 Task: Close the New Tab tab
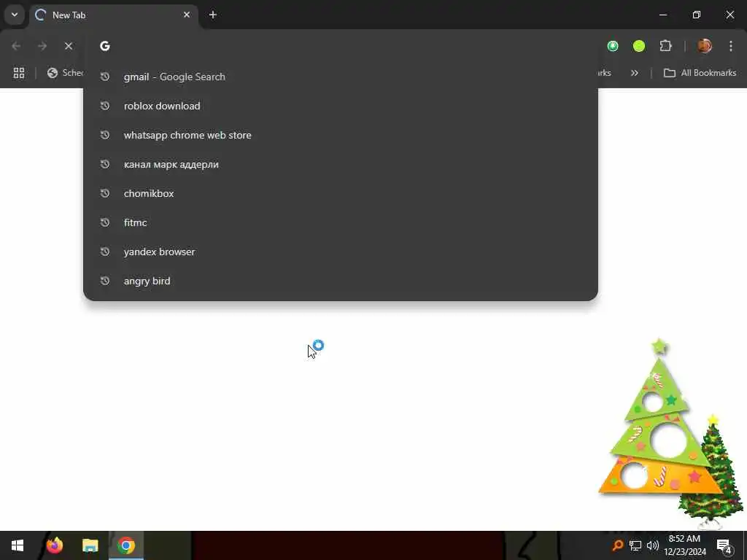click(187, 15)
